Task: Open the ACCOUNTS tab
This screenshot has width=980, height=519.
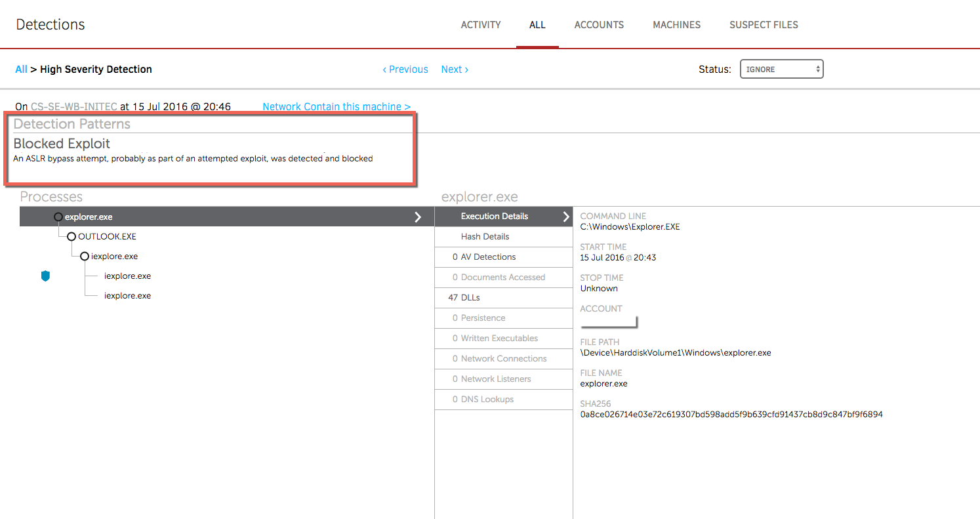Action: (599, 25)
